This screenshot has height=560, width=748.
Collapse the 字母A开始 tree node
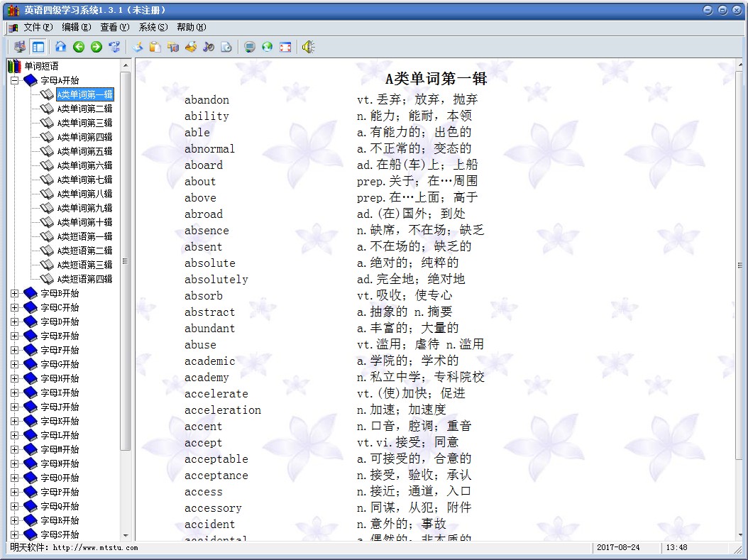tap(14, 80)
